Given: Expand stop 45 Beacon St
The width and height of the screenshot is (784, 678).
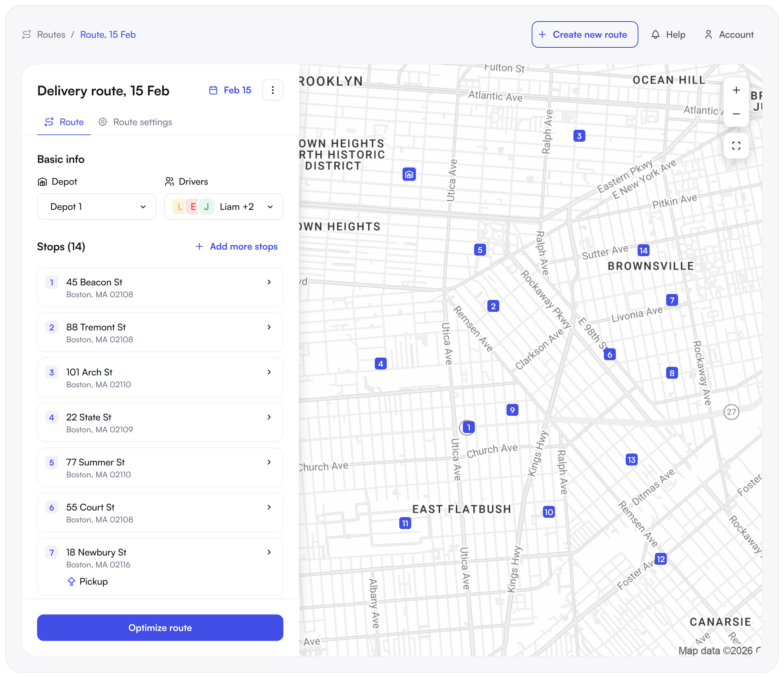Looking at the screenshot, I should coord(160,288).
